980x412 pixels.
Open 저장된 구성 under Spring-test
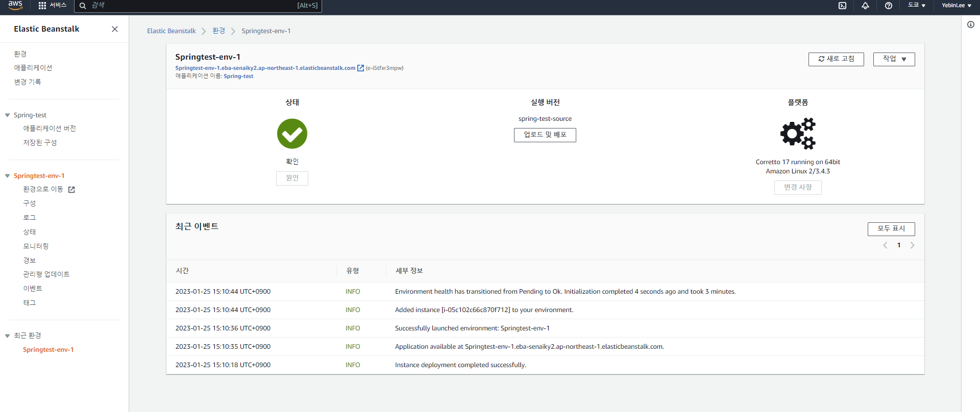tap(40, 143)
